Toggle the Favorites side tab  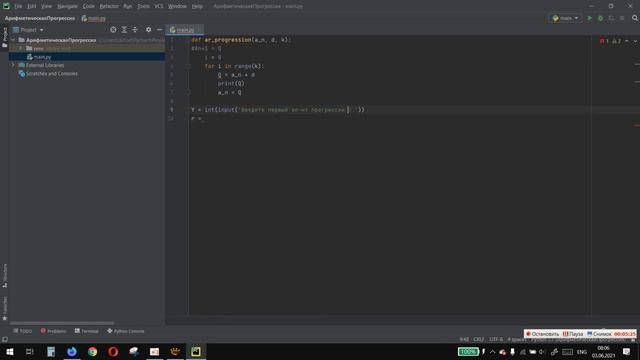pyautogui.click(x=4, y=308)
